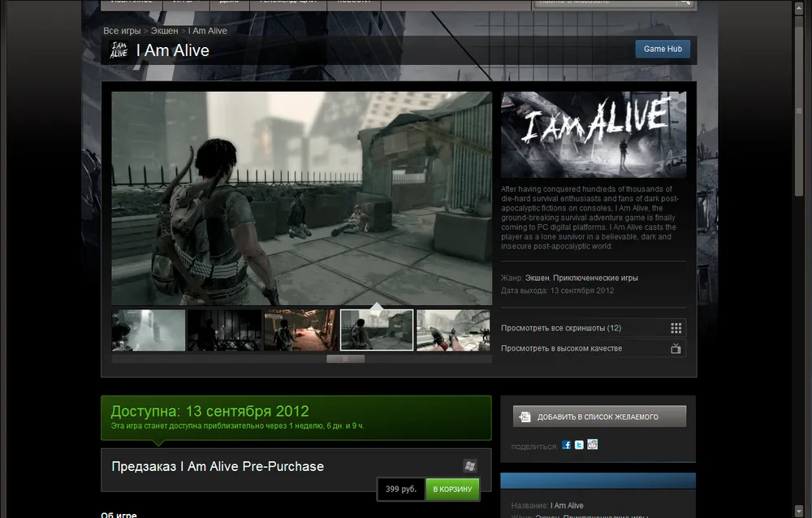Share the game on Facebook

pos(567,445)
